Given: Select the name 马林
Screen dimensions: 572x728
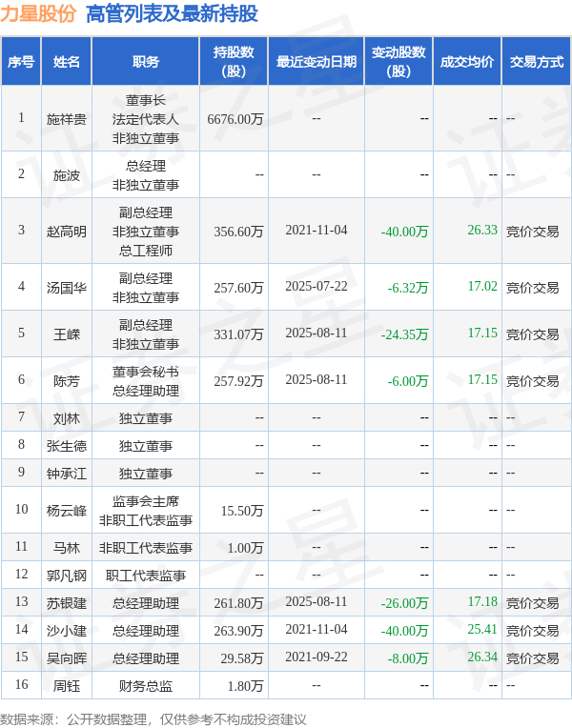Looking at the screenshot, I should pos(67,548).
